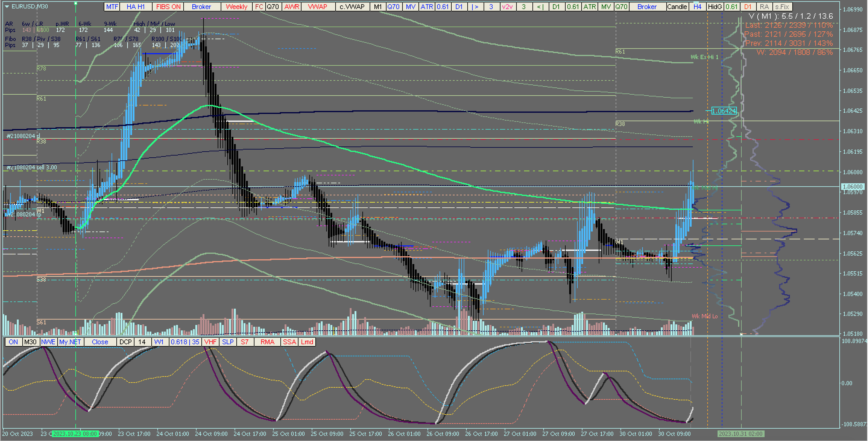Click the '|>' step forward button
Image resolution: width=868 pixels, height=441 pixels.
point(475,7)
